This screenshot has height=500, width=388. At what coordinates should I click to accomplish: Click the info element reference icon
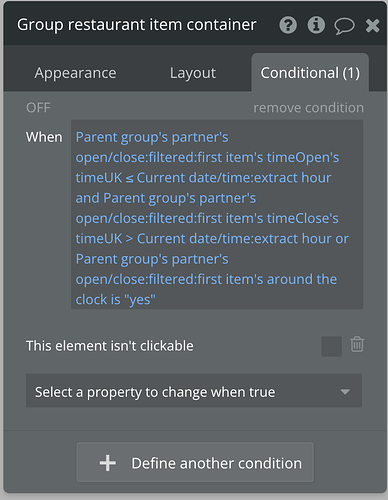coord(316,25)
